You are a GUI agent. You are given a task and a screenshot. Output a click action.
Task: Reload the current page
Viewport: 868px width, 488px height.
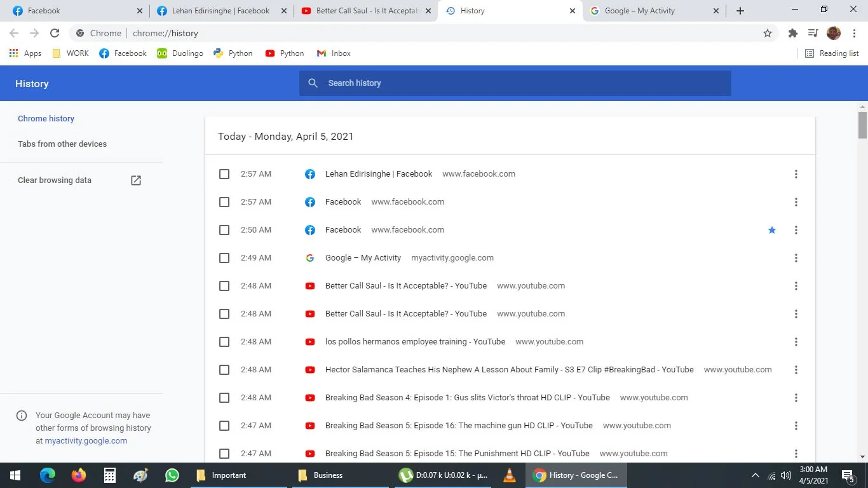click(x=55, y=33)
